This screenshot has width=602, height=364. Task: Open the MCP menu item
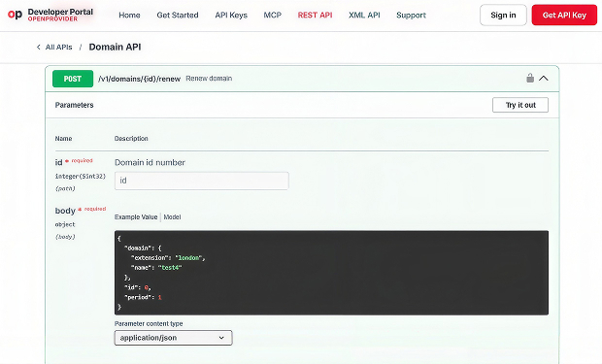(x=273, y=15)
